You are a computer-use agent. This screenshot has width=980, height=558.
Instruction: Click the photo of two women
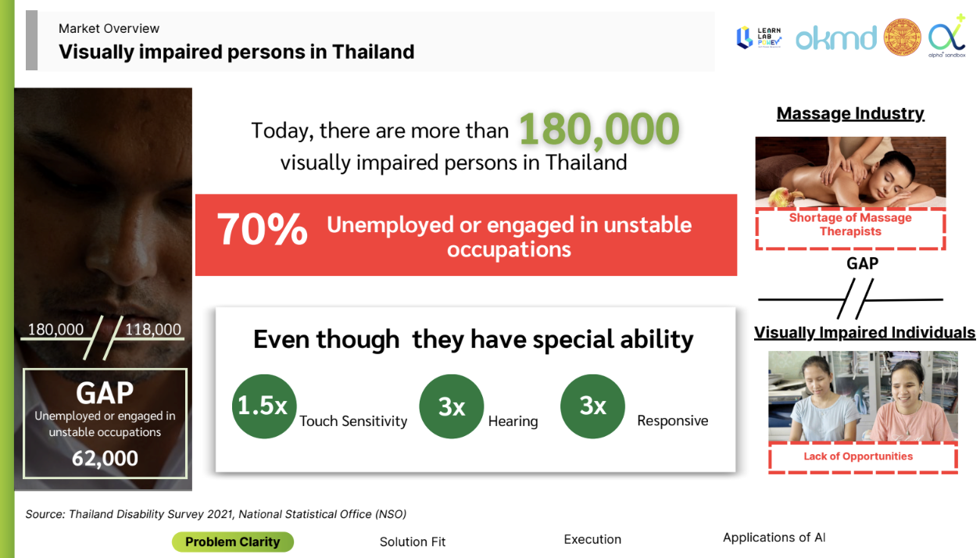[x=863, y=395]
